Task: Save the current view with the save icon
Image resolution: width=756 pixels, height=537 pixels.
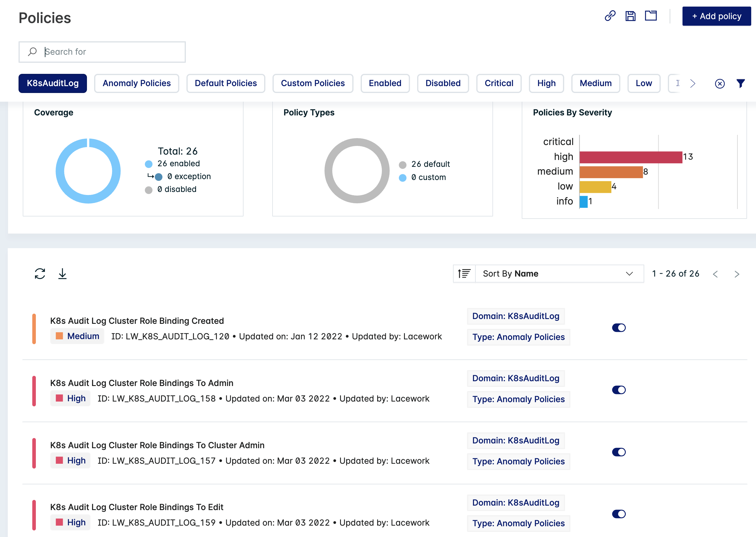Action: pyautogui.click(x=630, y=16)
